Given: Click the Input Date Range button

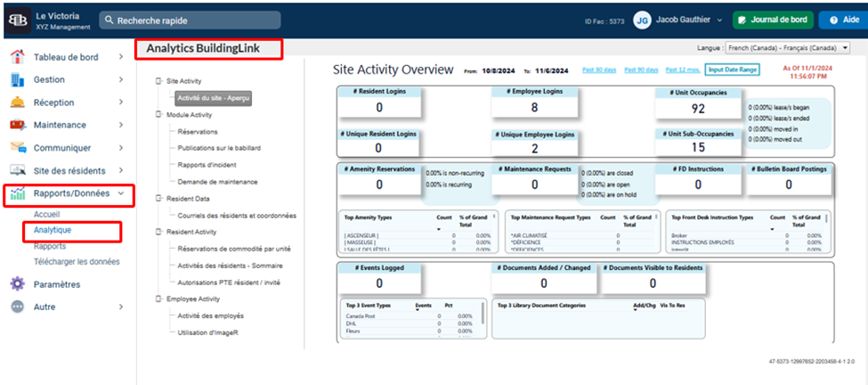Looking at the screenshot, I should tap(733, 70).
